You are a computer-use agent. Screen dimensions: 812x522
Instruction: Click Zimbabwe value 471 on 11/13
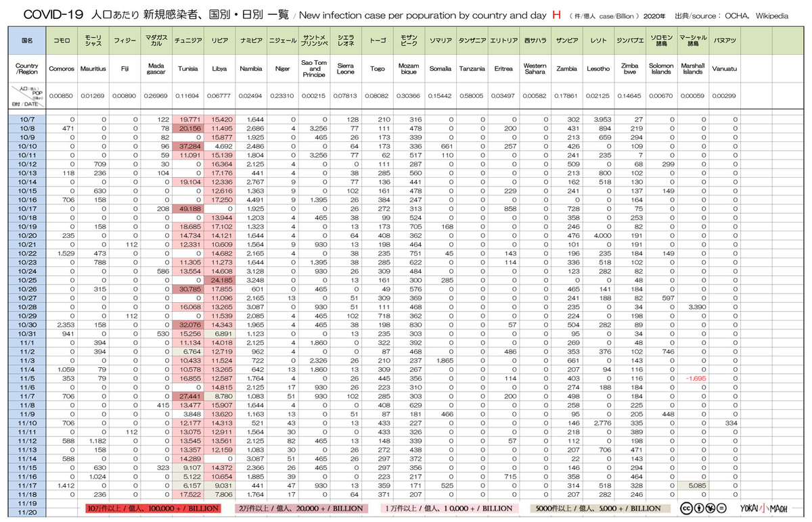click(637, 449)
